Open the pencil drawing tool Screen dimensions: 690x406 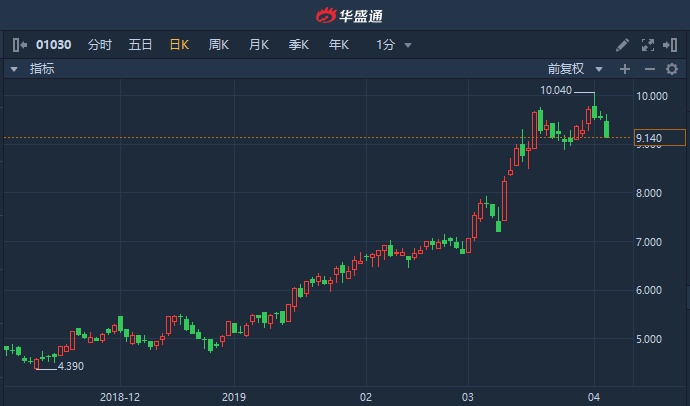(x=622, y=45)
